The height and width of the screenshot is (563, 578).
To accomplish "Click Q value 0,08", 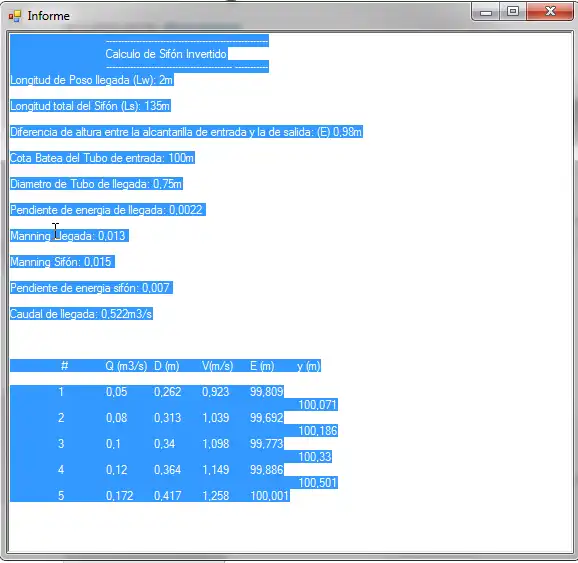I will 116,418.
